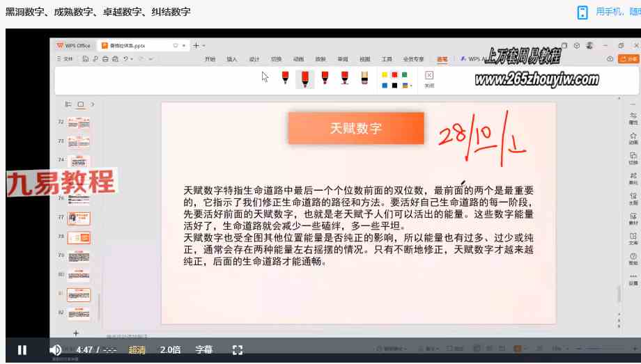Mute the video volume
Screen dimensions: 641x364
(x=56, y=350)
